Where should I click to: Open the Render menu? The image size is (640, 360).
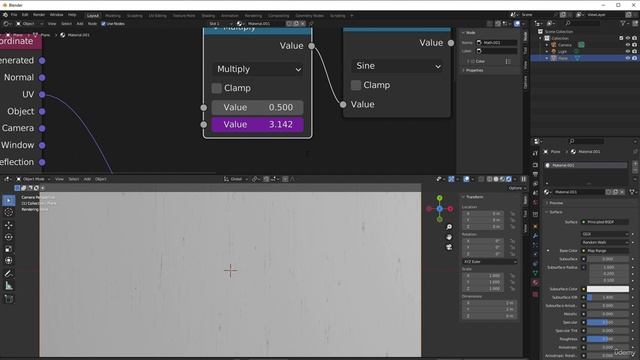39,15
